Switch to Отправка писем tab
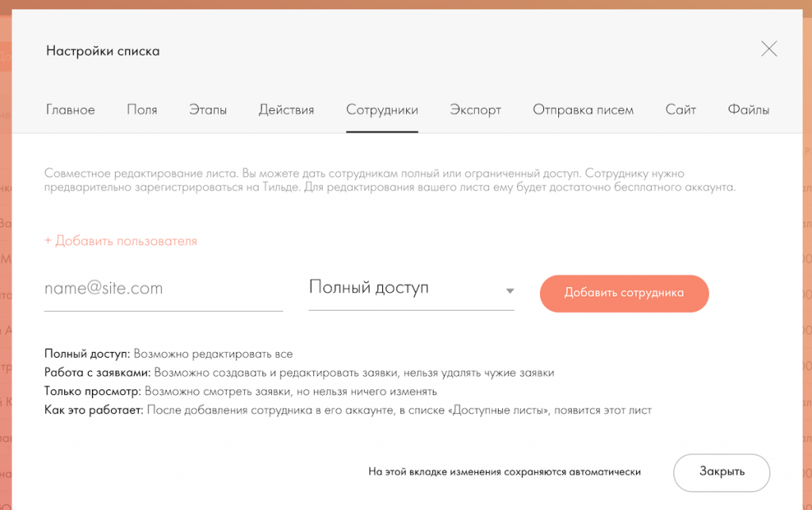This screenshot has width=812, height=510. [583, 110]
